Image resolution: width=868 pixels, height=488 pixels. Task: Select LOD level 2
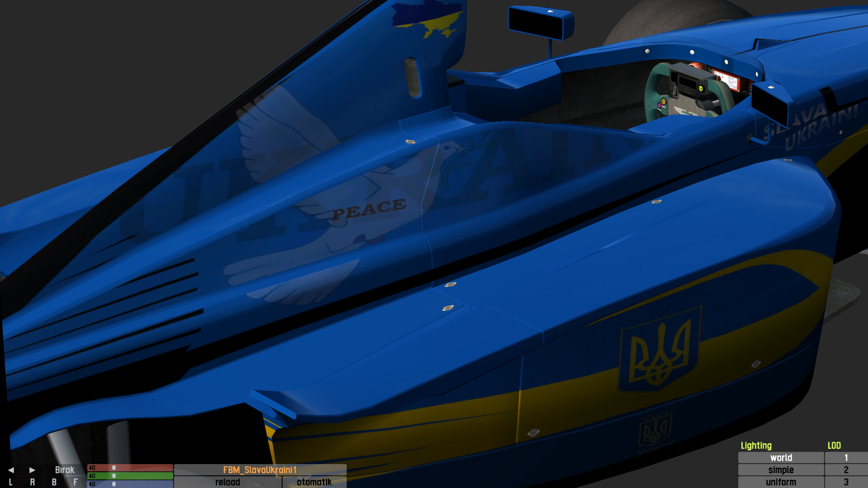(846, 470)
